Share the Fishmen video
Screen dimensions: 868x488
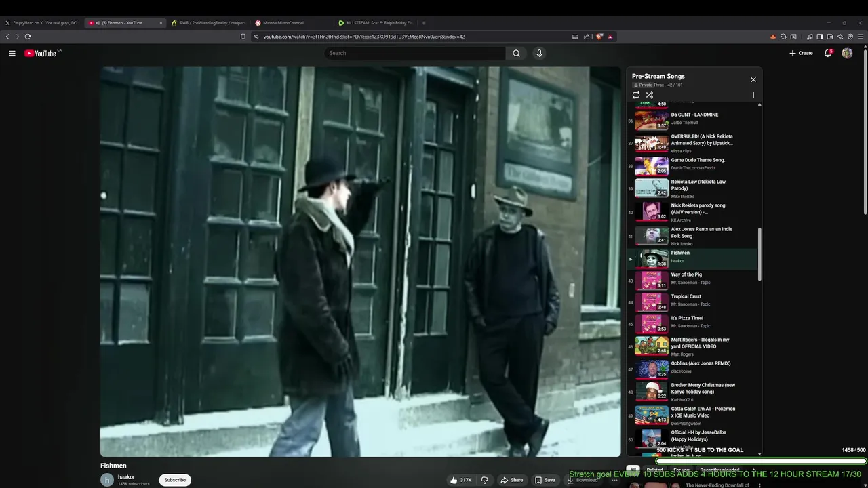(x=512, y=480)
